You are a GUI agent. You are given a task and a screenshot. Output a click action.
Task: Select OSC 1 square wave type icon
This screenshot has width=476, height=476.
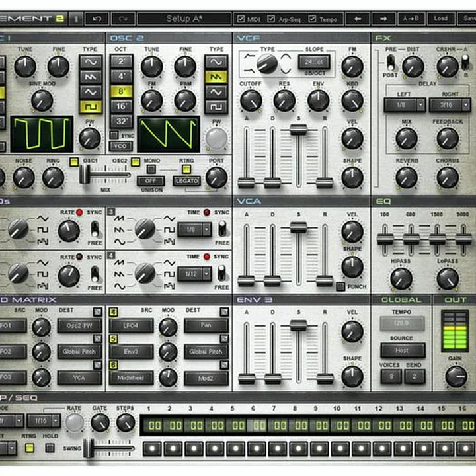pyautogui.click(x=91, y=106)
